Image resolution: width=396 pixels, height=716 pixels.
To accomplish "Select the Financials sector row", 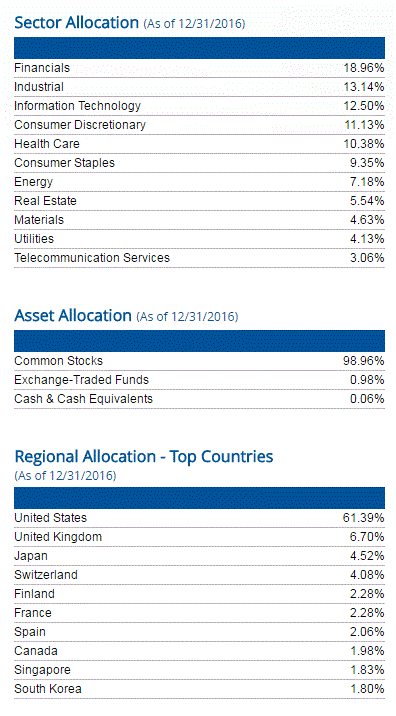I will pos(199,68).
